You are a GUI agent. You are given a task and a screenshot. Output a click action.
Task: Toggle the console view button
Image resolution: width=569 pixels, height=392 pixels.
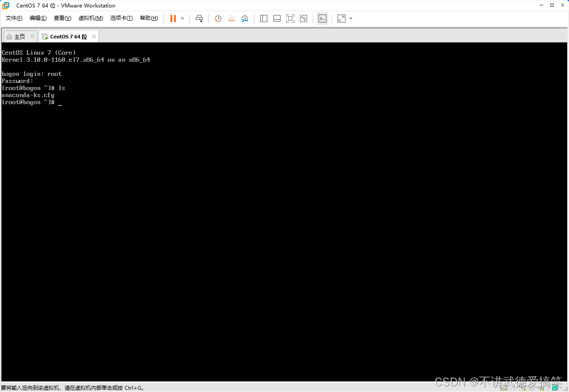click(322, 19)
